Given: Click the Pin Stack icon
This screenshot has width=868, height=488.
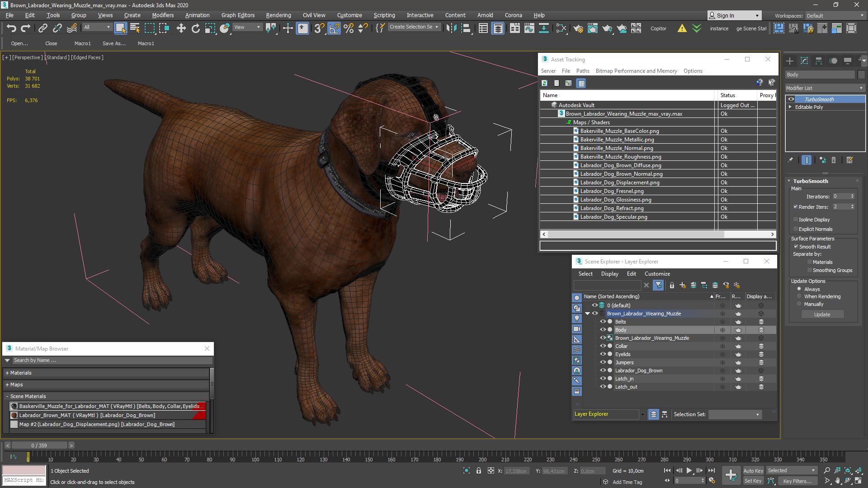Looking at the screenshot, I should coord(790,160).
